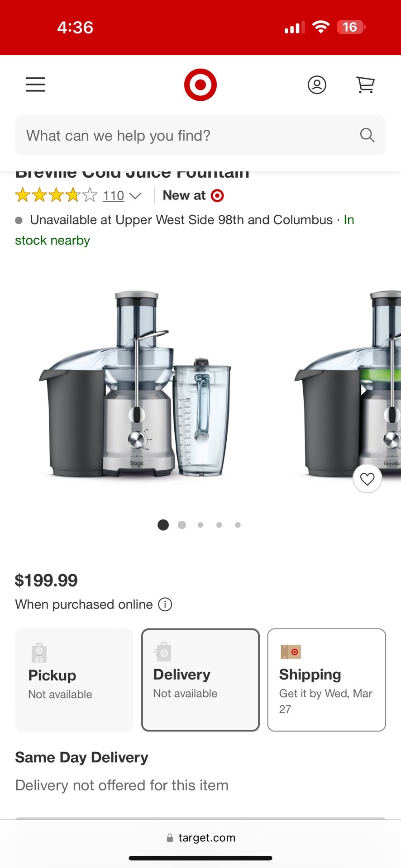Jump to the last carousel image dot
This screenshot has height=868, width=401.
pos(238,525)
